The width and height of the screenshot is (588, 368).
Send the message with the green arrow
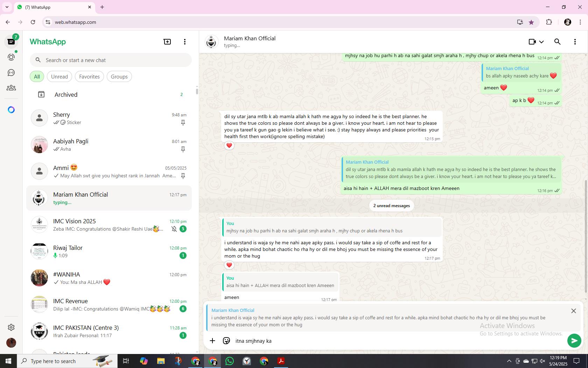coord(574,341)
